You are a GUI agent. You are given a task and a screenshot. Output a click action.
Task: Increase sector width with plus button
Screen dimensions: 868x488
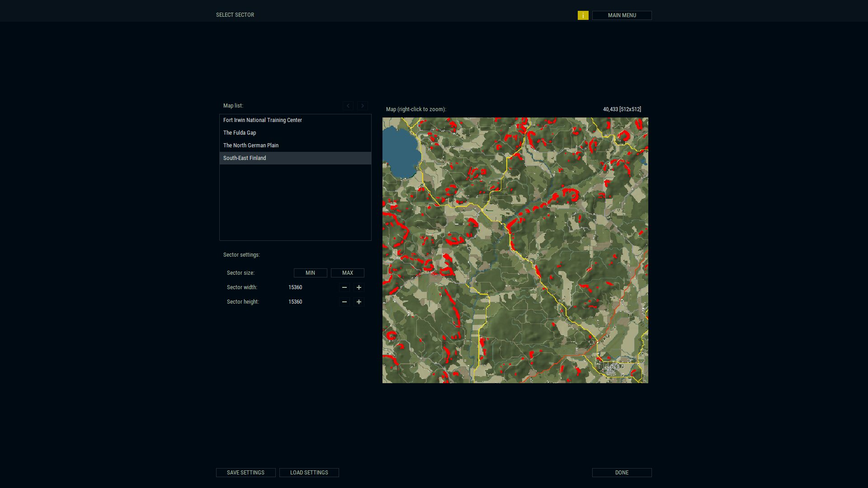pyautogui.click(x=359, y=287)
